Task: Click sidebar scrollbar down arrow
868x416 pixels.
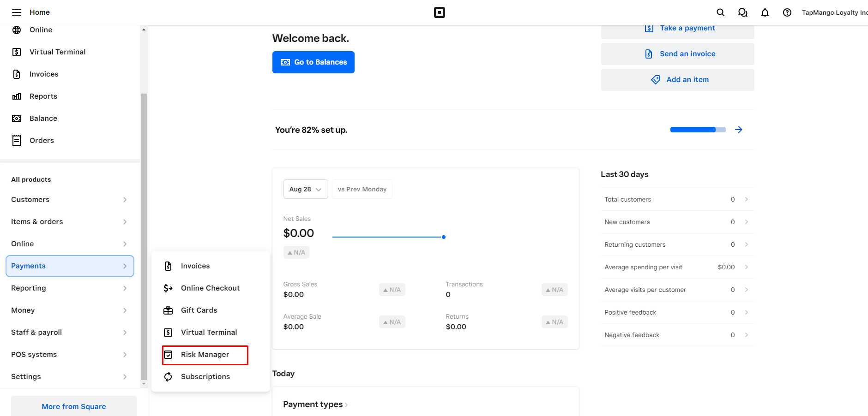Action: tap(144, 384)
